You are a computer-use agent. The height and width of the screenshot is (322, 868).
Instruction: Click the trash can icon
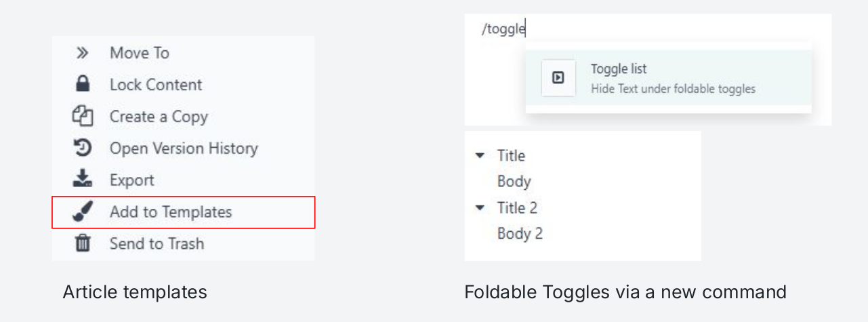[82, 243]
